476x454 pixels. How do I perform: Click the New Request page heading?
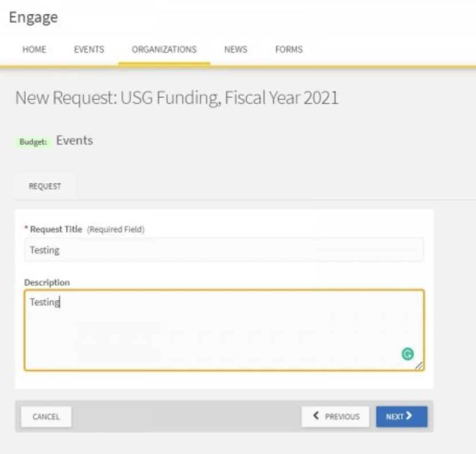(x=177, y=97)
